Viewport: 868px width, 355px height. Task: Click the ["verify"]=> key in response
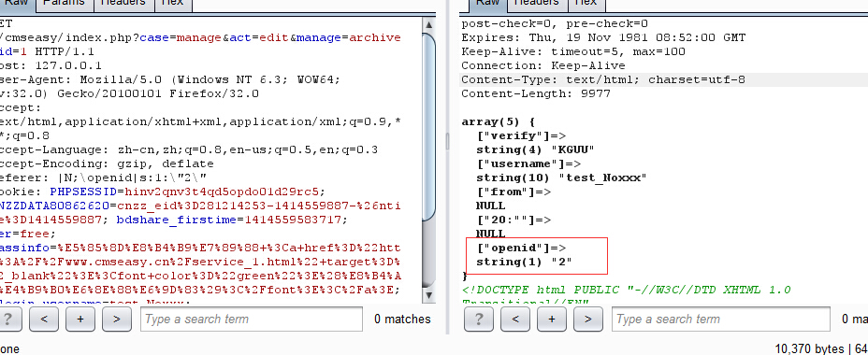pyautogui.click(x=521, y=135)
